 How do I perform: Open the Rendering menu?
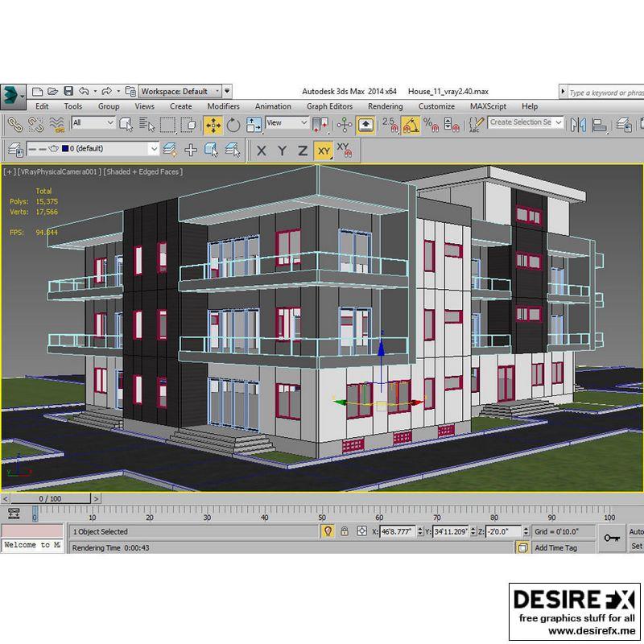click(x=385, y=106)
